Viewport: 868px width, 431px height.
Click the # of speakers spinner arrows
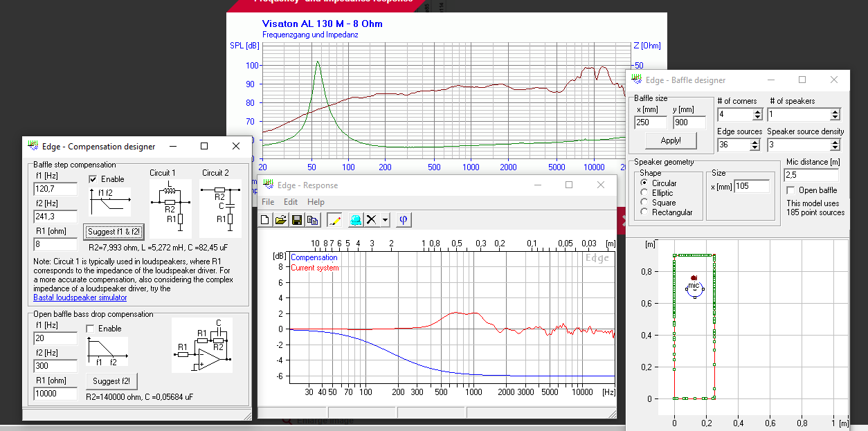coord(835,115)
